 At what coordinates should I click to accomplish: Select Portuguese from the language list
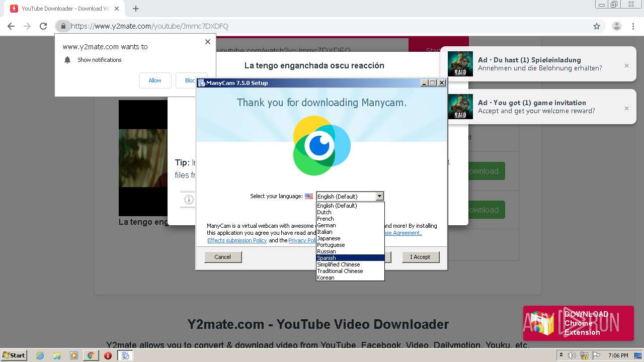coord(350,245)
